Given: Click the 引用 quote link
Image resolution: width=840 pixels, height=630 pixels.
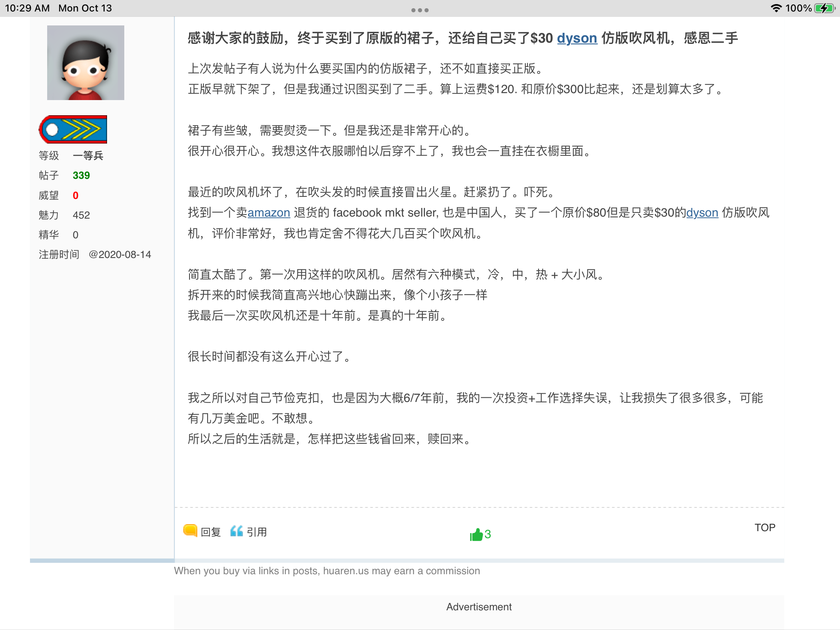Looking at the screenshot, I should 257,532.
